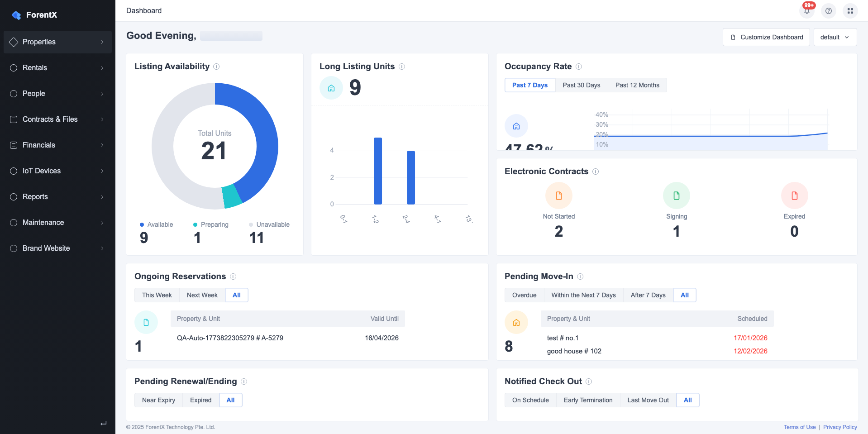Image resolution: width=868 pixels, height=434 pixels.
Task: Select the Past 30 Days tab
Action: pos(582,86)
